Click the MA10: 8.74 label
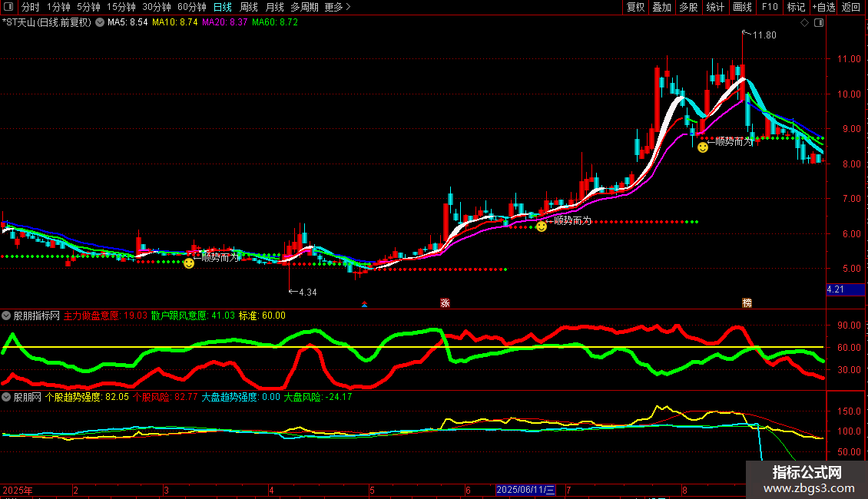This screenshot has width=868, height=499. (175, 23)
